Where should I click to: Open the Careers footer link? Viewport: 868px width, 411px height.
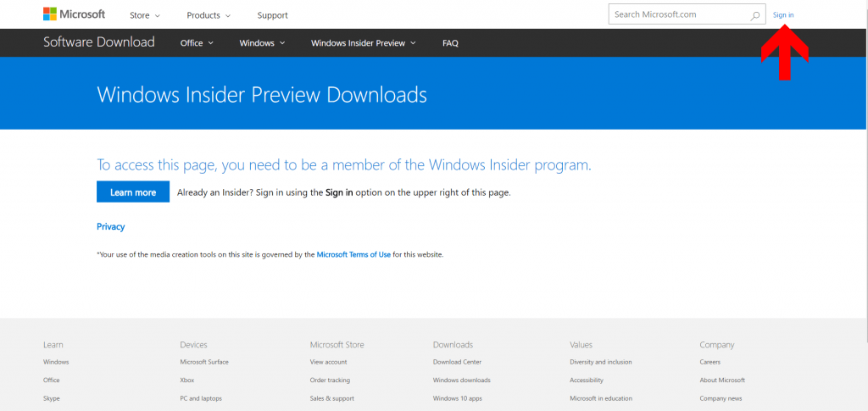pos(710,363)
